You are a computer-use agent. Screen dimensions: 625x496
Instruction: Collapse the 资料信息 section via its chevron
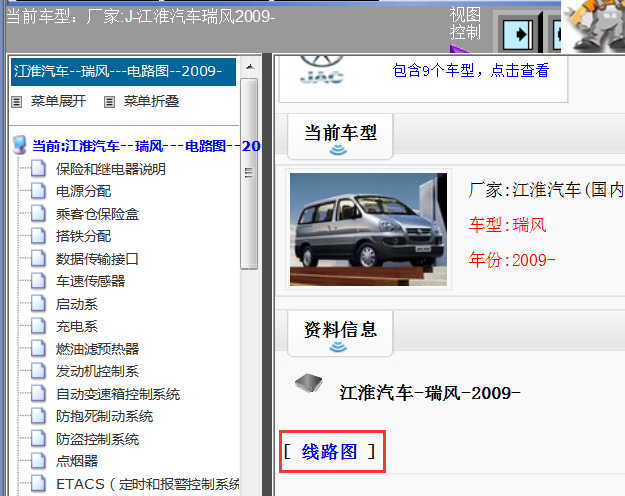click(338, 348)
